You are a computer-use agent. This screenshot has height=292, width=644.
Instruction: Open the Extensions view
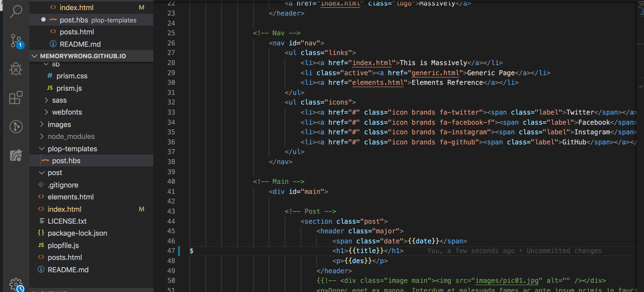coord(16,97)
